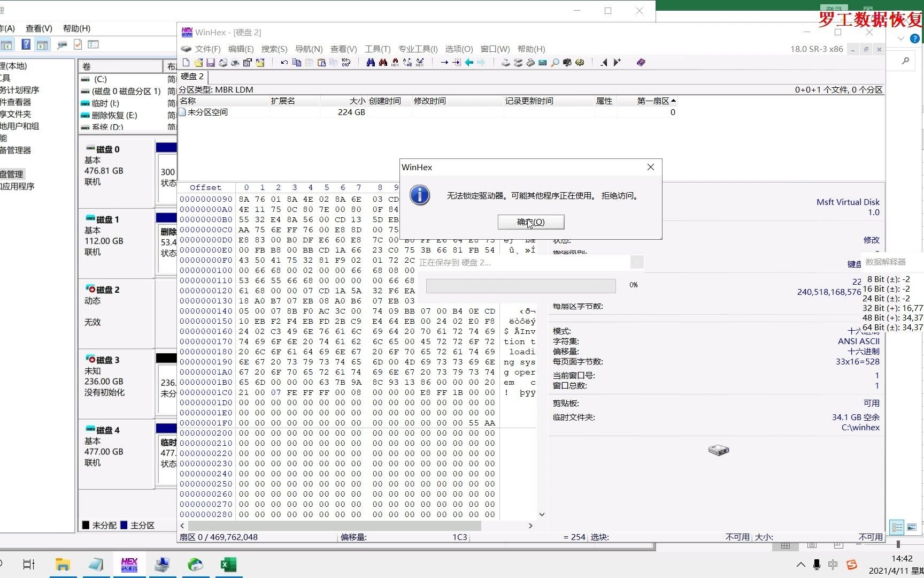Viewport: 924px width, 578px height.
Task: Click the teal Back arrow icon
Action: tap(469, 63)
